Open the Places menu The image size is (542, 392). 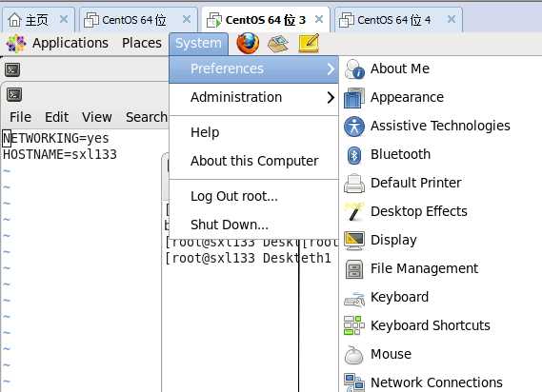pos(142,43)
